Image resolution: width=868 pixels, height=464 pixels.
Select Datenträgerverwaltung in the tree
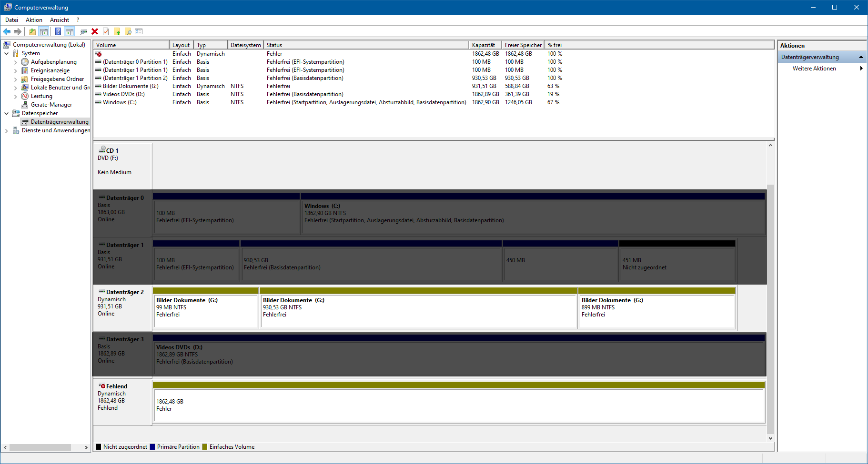tap(60, 122)
